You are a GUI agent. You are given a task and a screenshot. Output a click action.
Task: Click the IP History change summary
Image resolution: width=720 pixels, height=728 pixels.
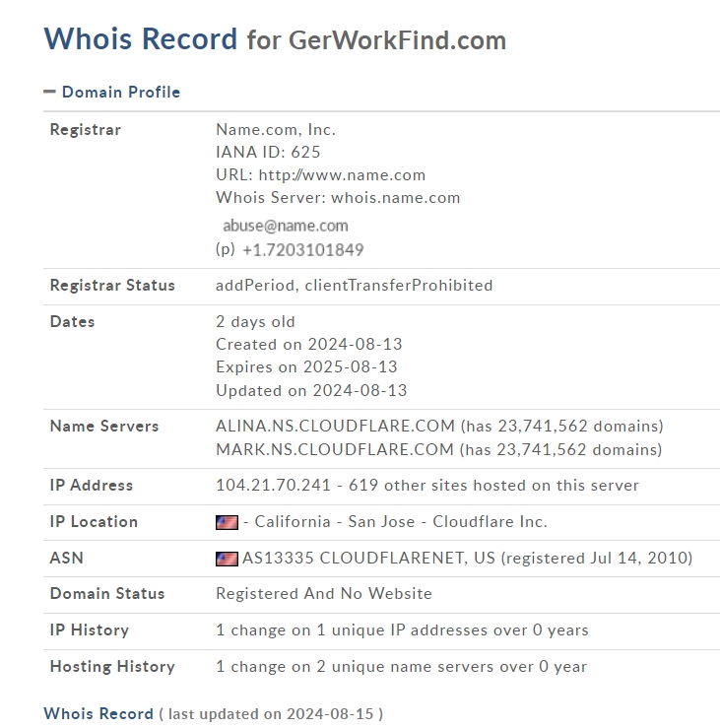tap(403, 630)
